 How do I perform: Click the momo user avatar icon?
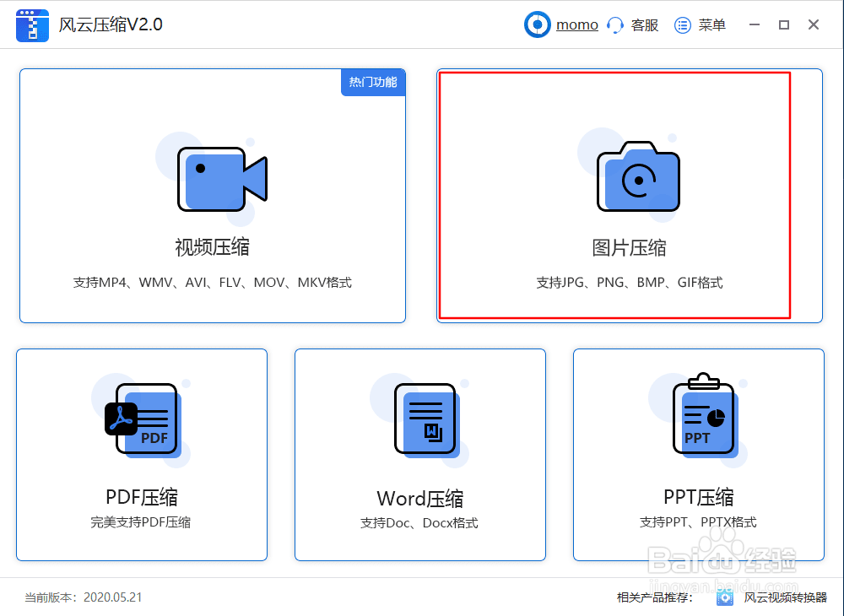pyautogui.click(x=537, y=24)
